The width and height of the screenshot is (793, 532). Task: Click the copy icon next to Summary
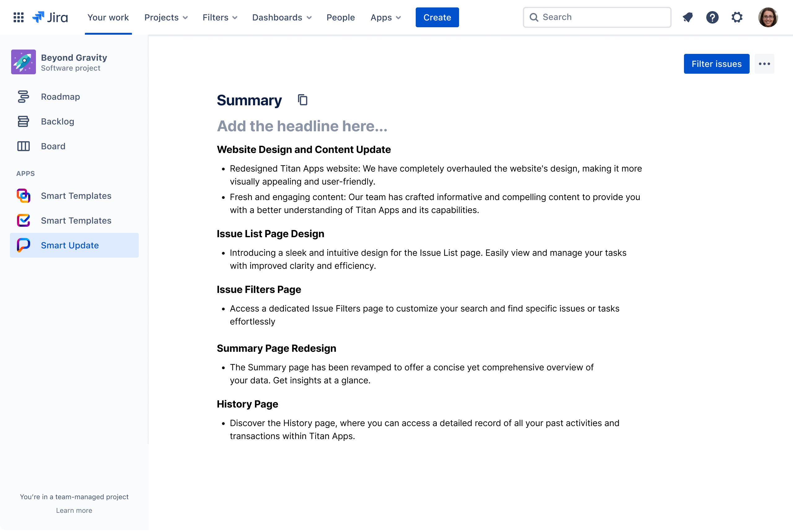pos(302,100)
